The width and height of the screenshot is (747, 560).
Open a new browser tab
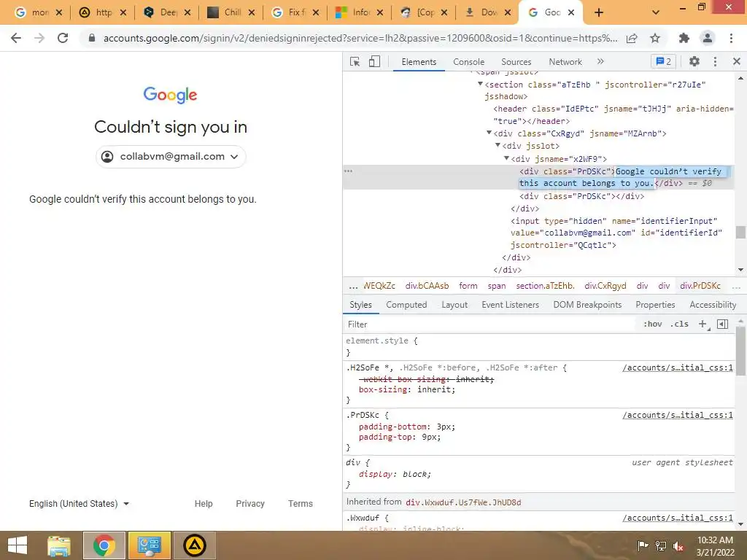click(599, 12)
